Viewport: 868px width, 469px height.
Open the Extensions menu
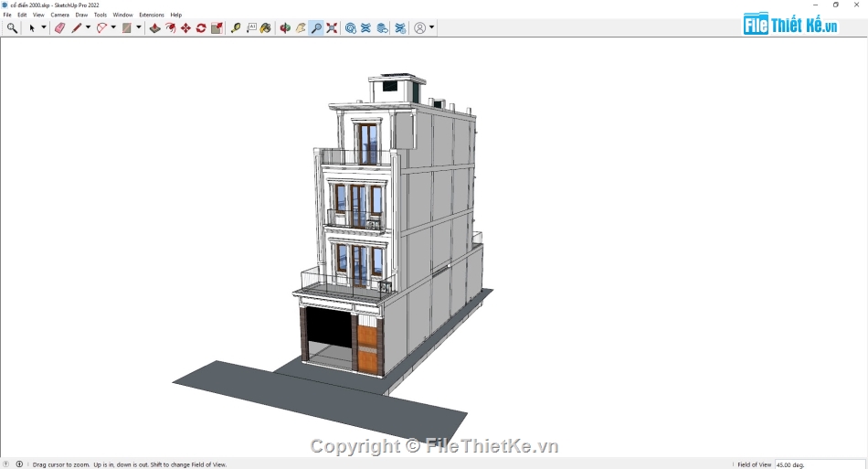(151, 15)
